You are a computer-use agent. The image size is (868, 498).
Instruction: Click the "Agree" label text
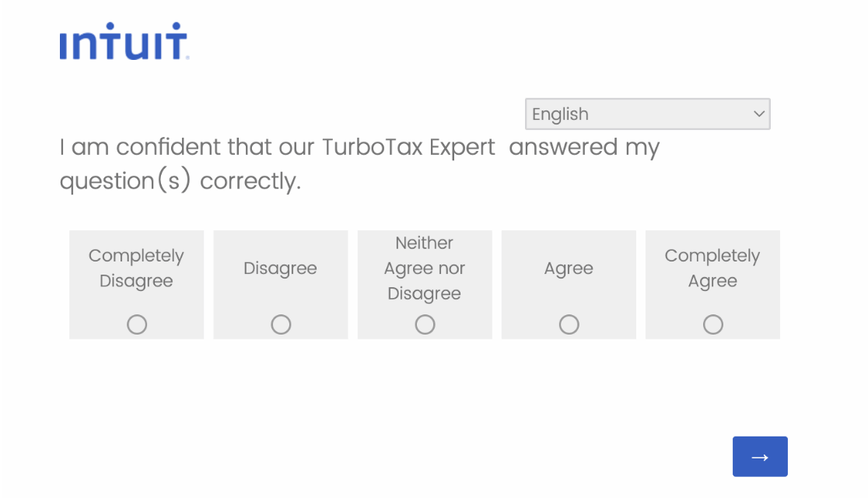pos(569,268)
